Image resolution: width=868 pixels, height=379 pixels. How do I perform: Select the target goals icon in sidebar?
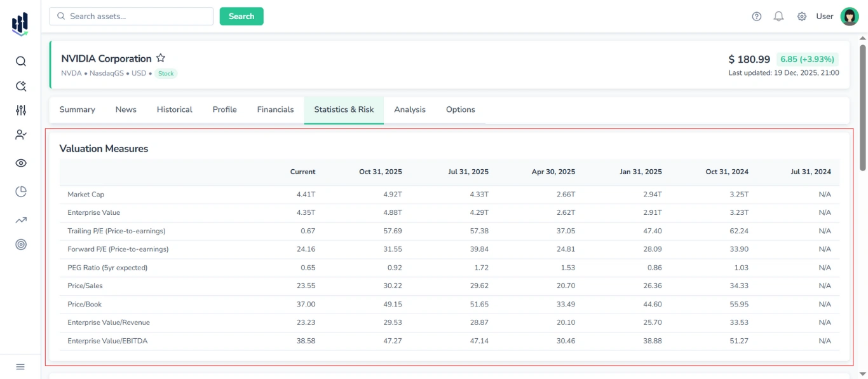(20, 244)
